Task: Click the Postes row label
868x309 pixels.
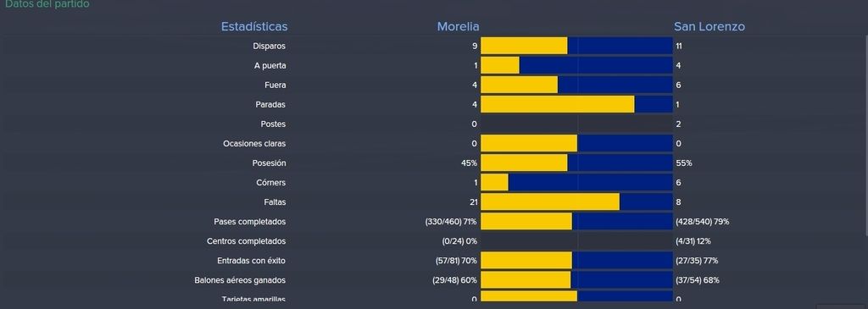Action: (x=274, y=124)
